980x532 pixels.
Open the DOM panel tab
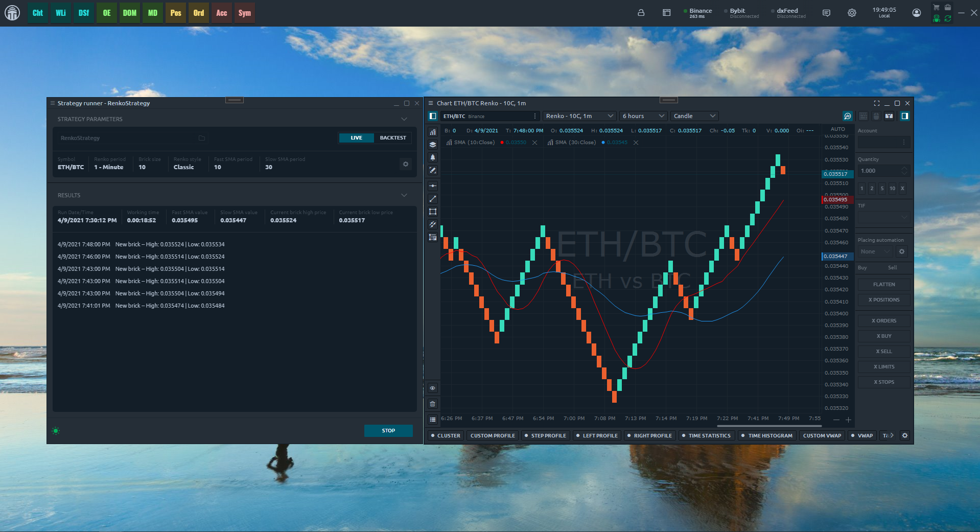tap(130, 13)
